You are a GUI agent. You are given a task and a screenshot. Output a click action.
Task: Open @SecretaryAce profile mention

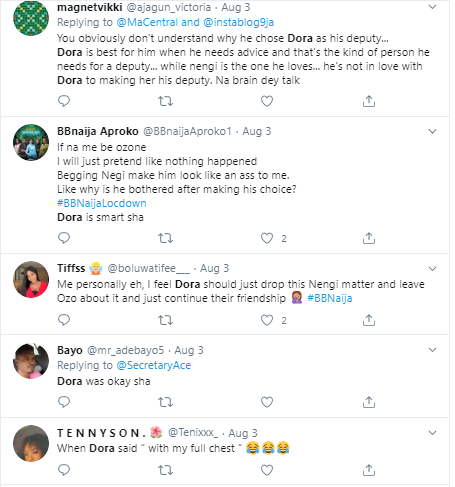tap(154, 365)
